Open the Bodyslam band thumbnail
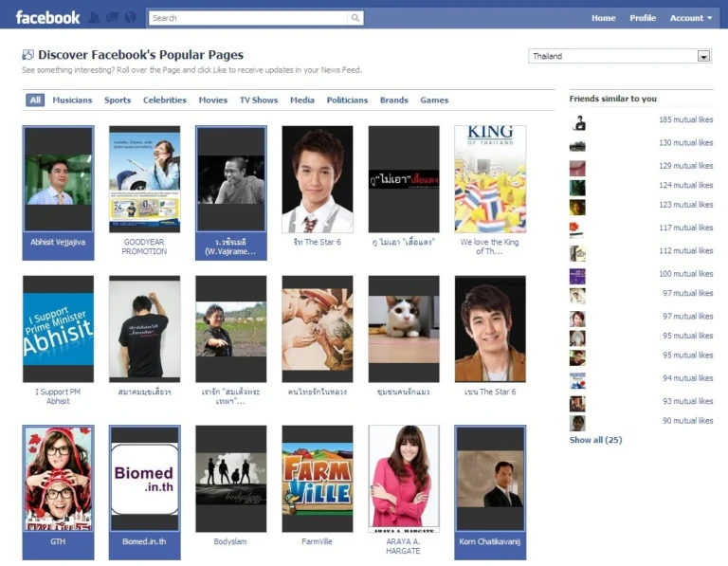This screenshot has height=566, width=728. 230,479
